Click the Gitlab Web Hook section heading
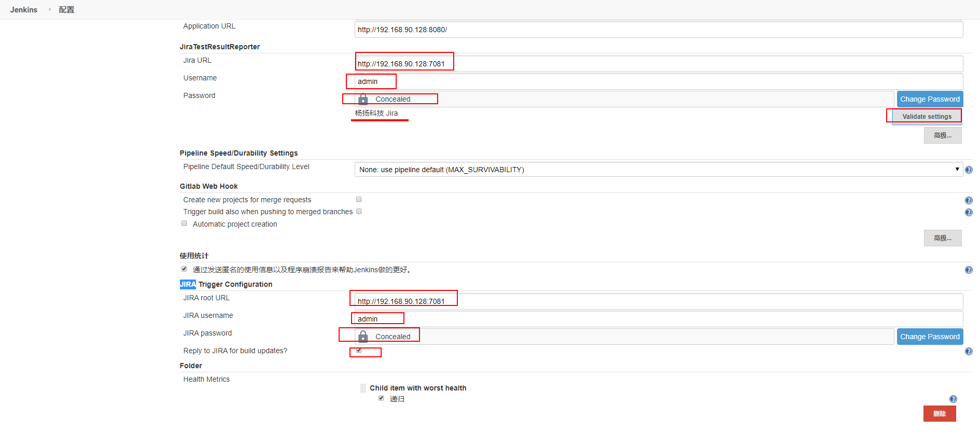Viewport: 980px width, 432px height. 209,186
